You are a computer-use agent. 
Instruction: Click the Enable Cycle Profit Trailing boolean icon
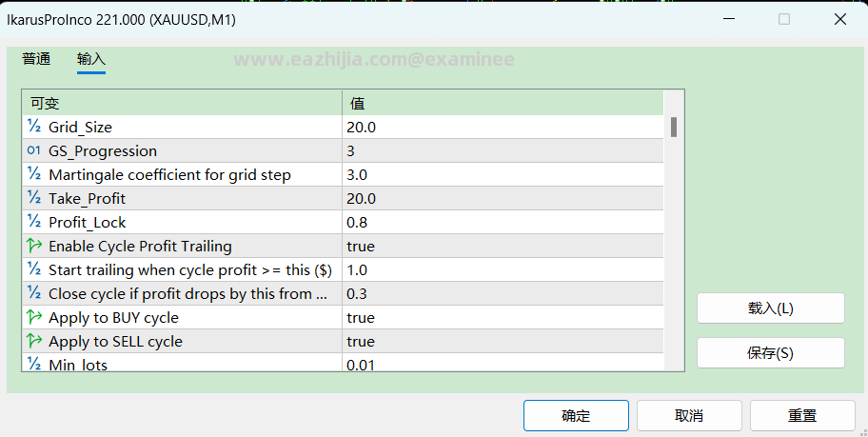point(34,246)
